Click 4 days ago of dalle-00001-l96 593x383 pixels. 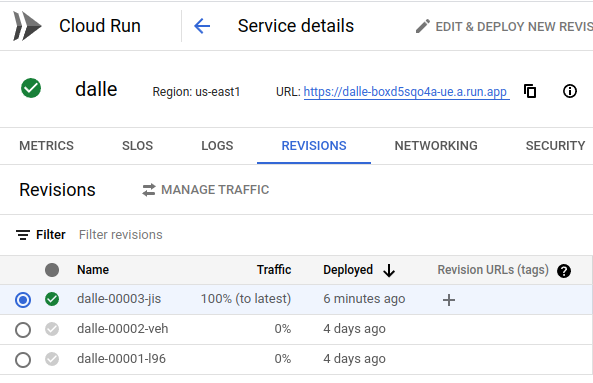[x=354, y=359]
